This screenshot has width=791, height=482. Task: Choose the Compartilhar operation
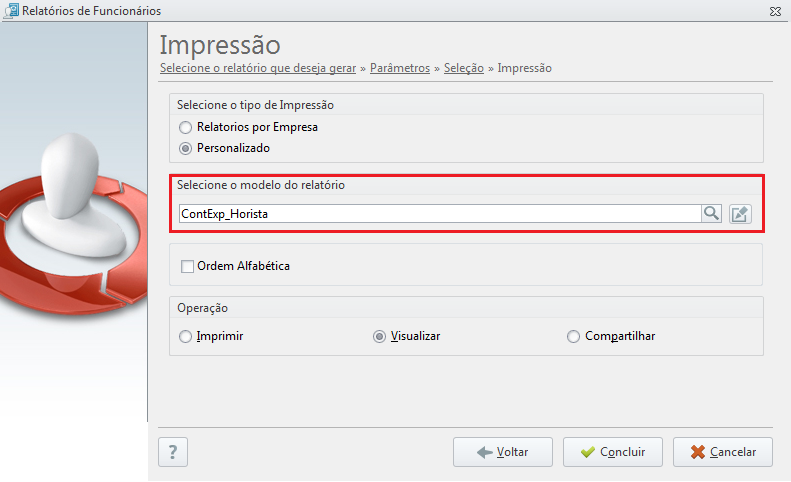(573, 336)
